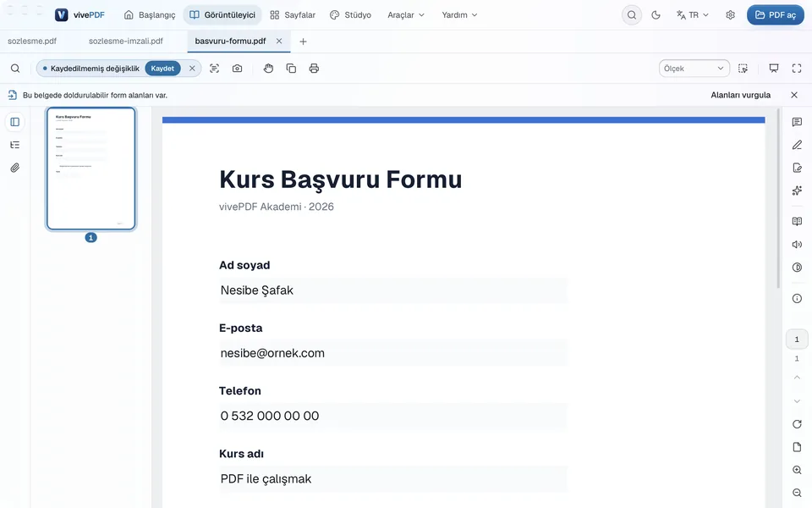Rotate the page icon
This screenshot has width=812, height=508.
(x=797, y=424)
